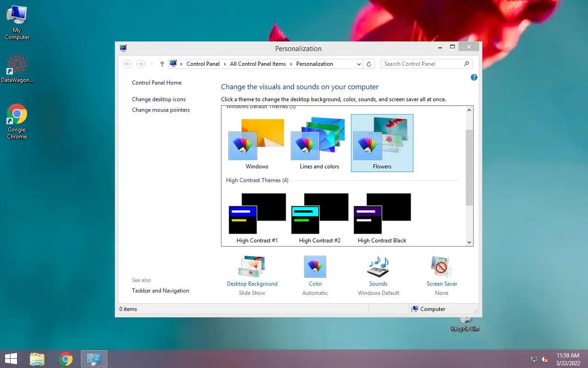Screen dimensions: 588x368
Task: Open recent locations dropdown arrow
Action: (152, 64)
